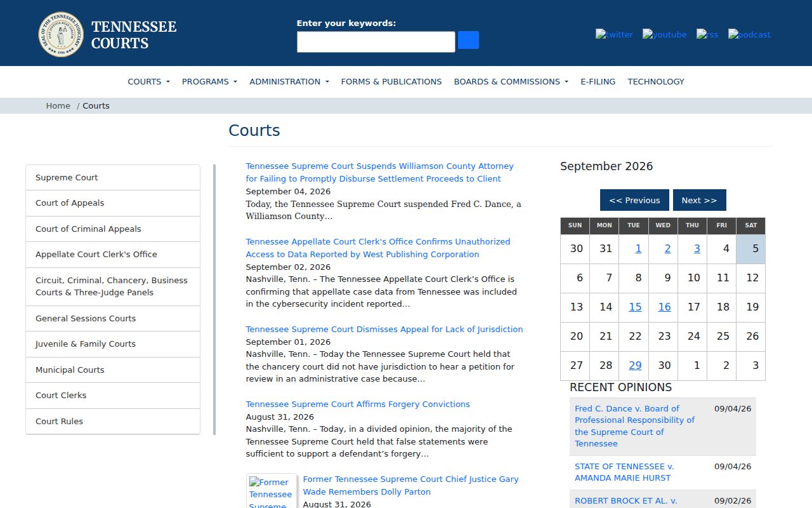Viewport: 812px width, 508px height.
Task: Select September 15 on the calendar
Action: (635, 307)
